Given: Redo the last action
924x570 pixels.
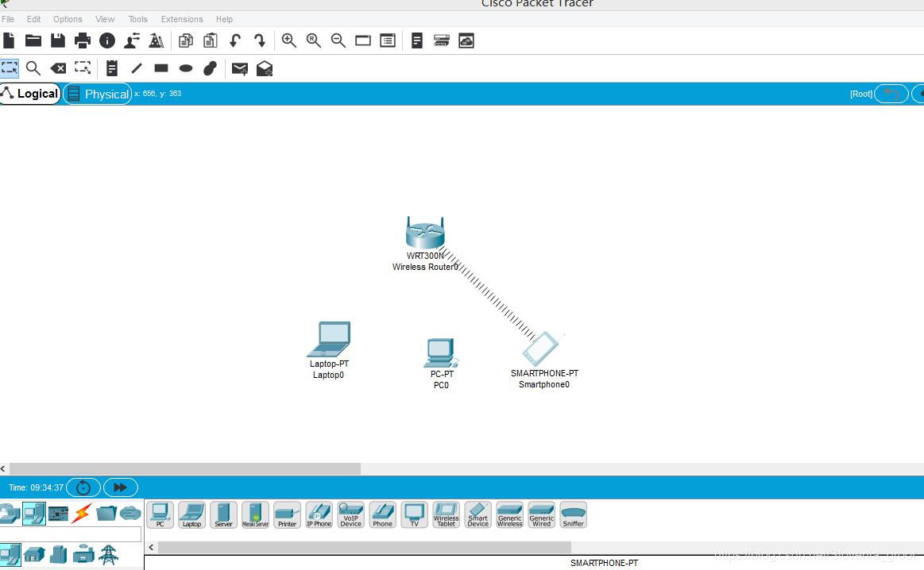Looking at the screenshot, I should pos(260,40).
